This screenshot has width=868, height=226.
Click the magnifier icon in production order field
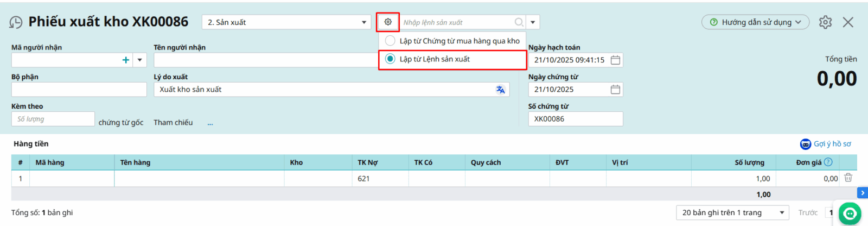click(519, 22)
